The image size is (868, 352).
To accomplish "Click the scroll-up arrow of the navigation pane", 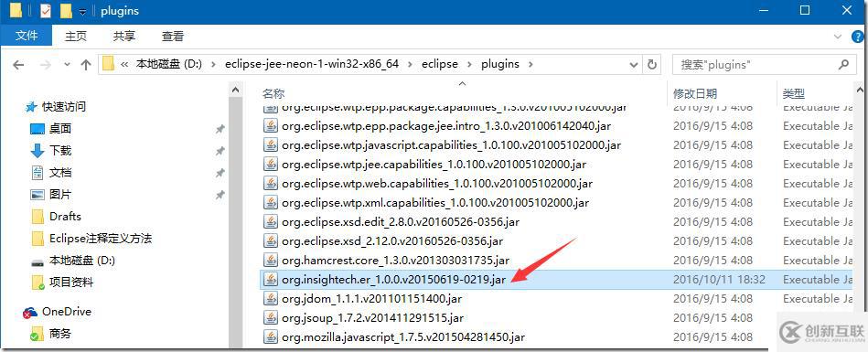I will [236, 90].
